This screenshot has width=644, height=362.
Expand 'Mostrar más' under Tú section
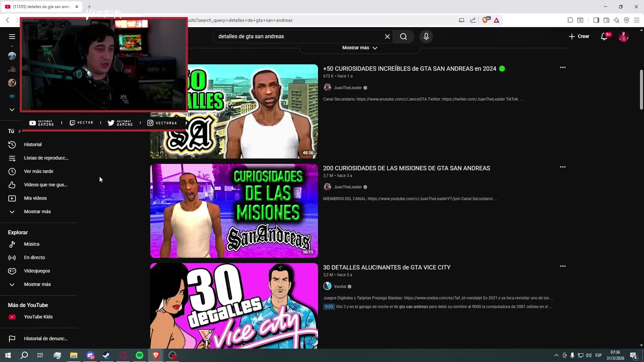click(38, 212)
